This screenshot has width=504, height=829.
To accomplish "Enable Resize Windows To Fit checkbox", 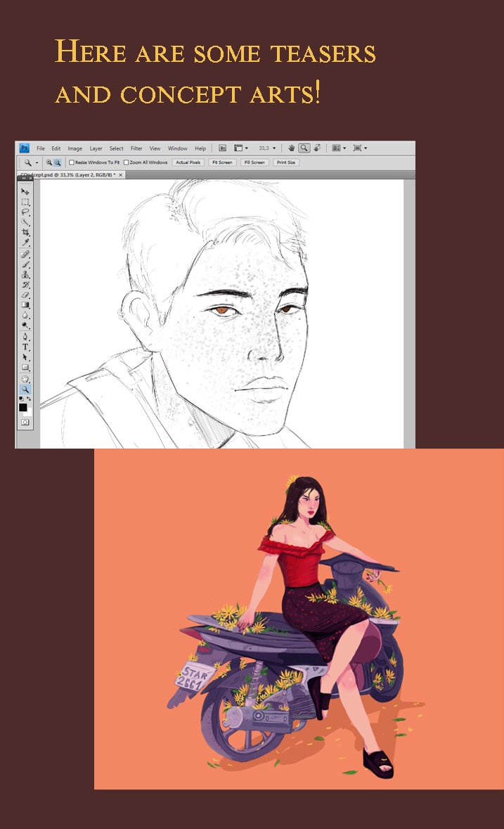I will click(x=72, y=162).
